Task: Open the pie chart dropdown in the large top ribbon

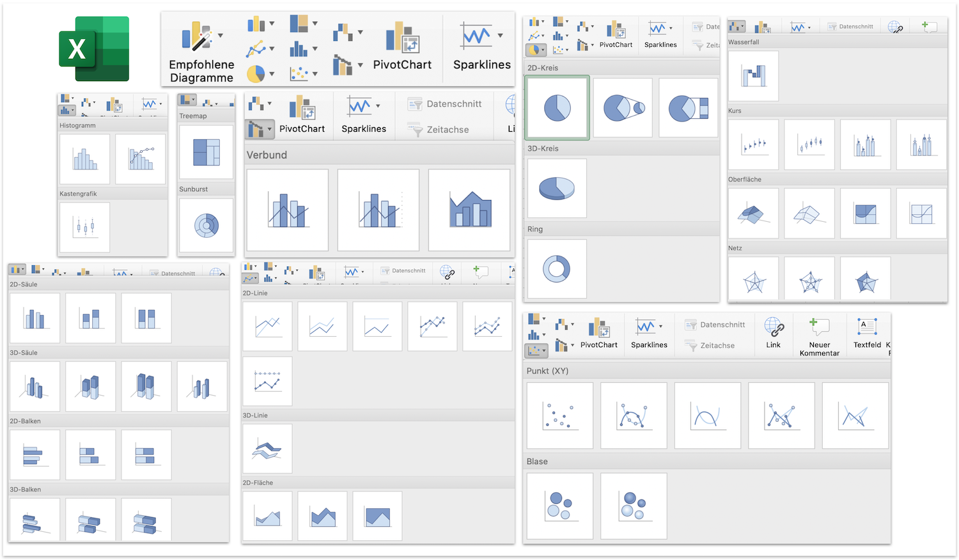Action: tap(272, 74)
